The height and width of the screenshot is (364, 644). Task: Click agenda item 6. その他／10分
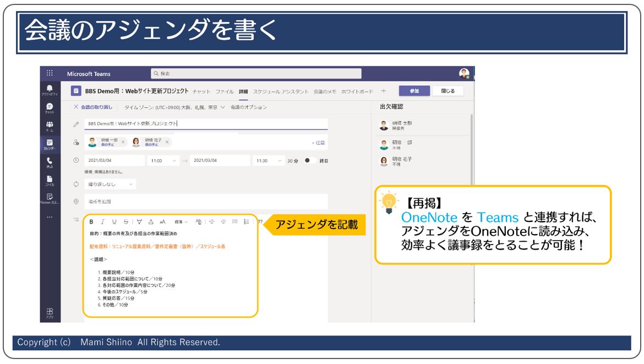[112, 305]
